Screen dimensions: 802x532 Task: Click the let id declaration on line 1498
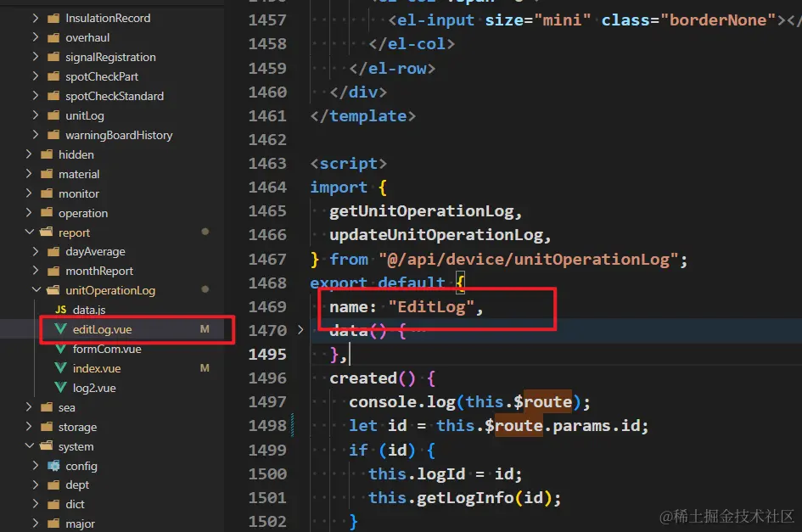499,426
